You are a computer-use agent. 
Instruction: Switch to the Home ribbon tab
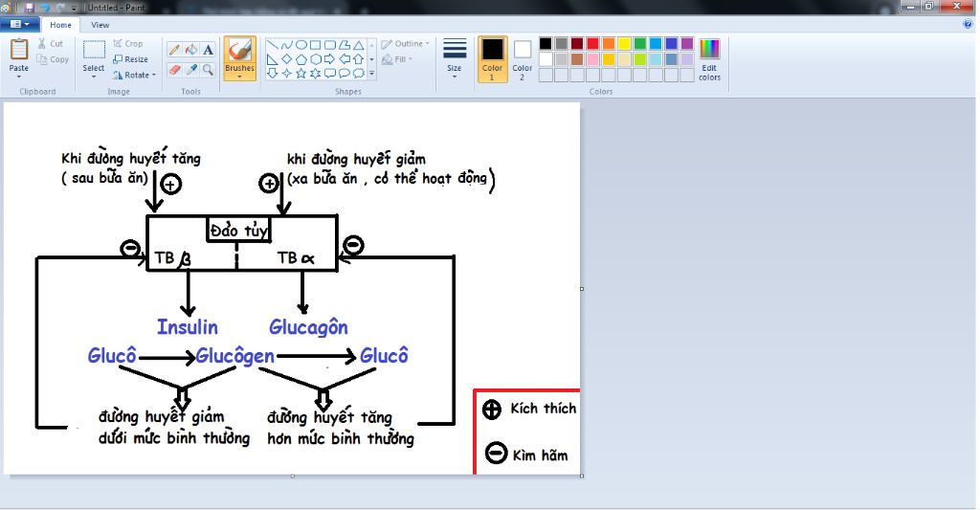(x=60, y=25)
